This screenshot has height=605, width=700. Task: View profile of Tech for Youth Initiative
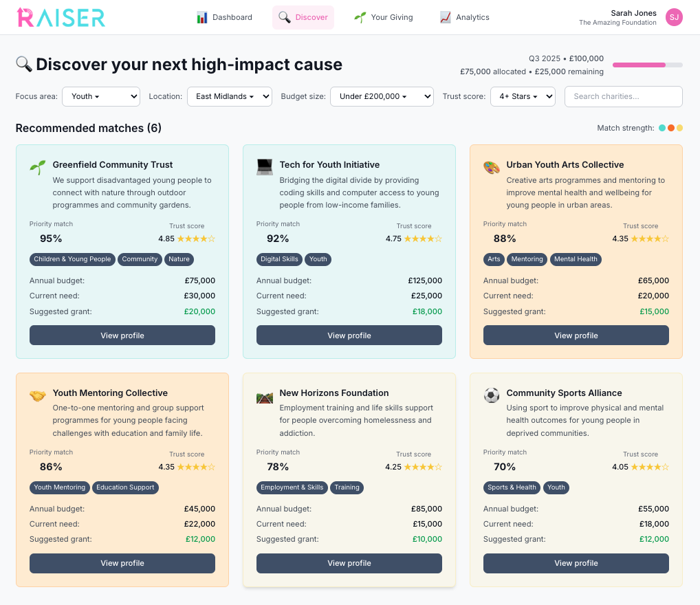click(349, 335)
